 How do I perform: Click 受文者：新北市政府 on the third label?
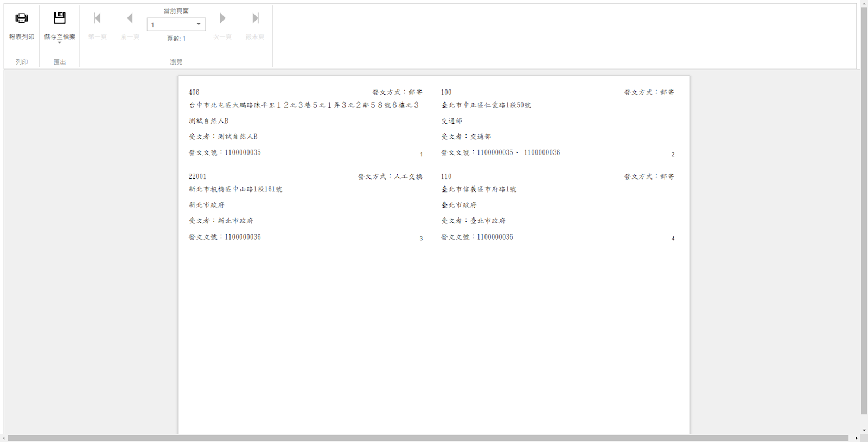point(221,221)
